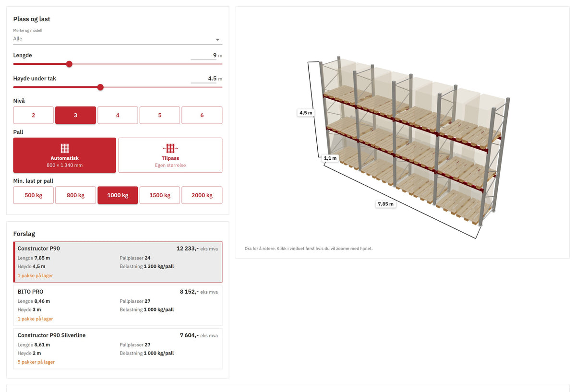Click the 7,85 m length label in preview
Screen dimensions: 576x392
(385, 204)
